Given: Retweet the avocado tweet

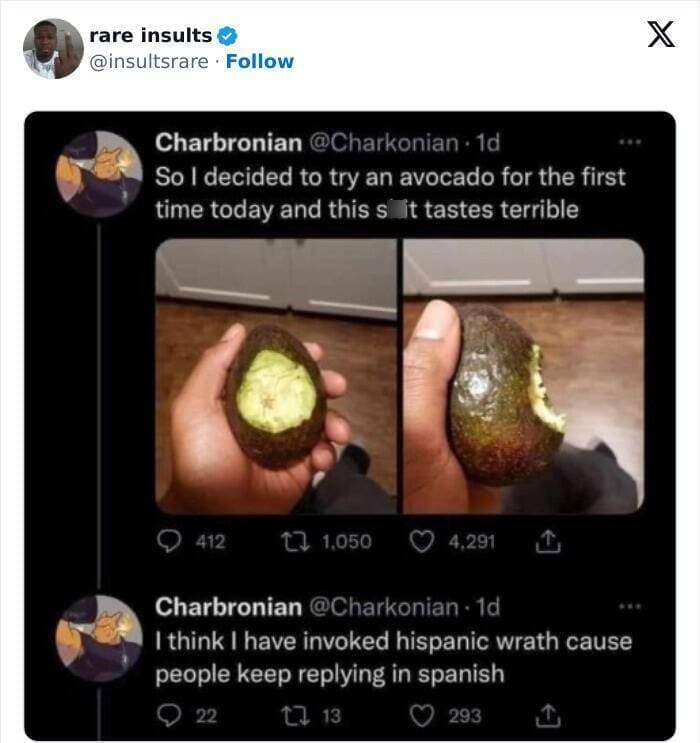Looking at the screenshot, I should pos(291,541).
